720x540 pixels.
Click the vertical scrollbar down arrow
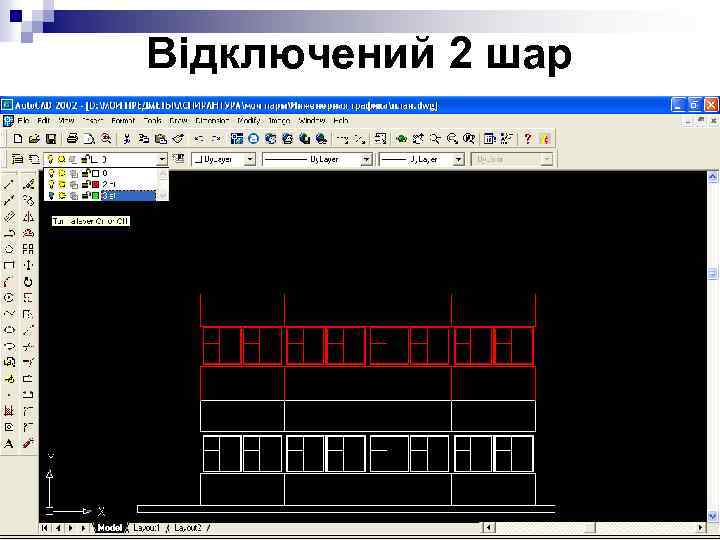[x=713, y=516]
